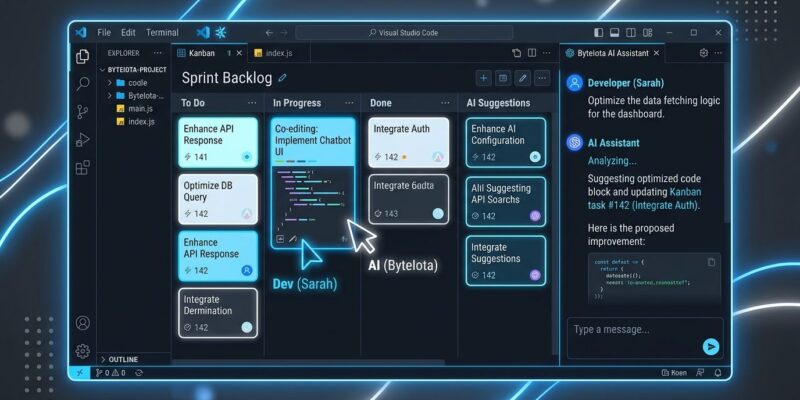
Task: Open the Edit menu
Action: [128, 33]
